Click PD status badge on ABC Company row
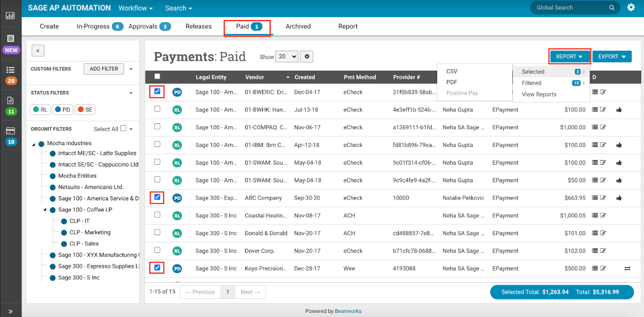Screen dimensions: 644x317 177,198
